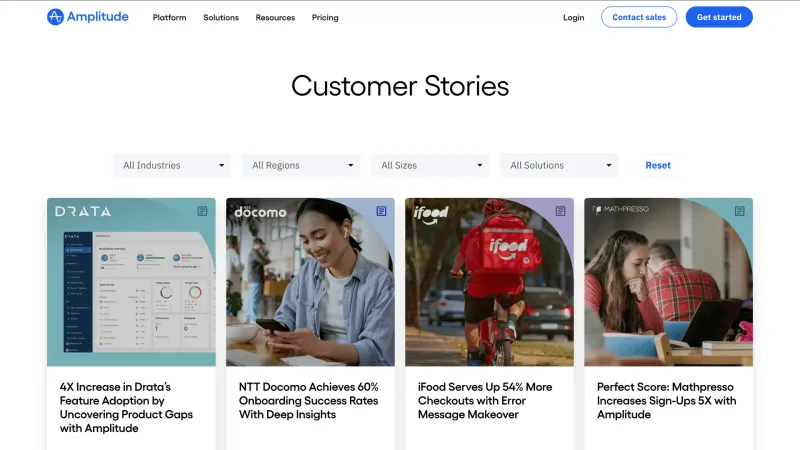Viewport: 800px width, 450px height.
Task: Open 'iFood Serves Up 54% More Checkouts' story
Action: pos(485,401)
